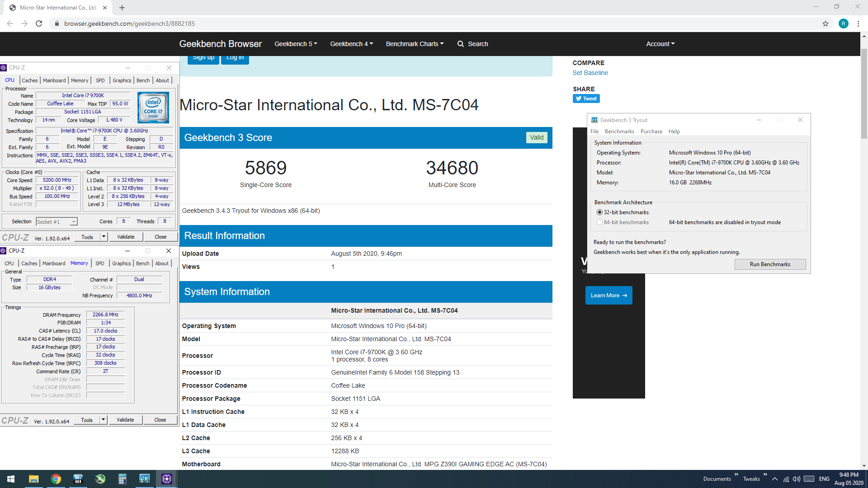
Task: Click Close in the lower CPU-Z window
Action: 160,420
